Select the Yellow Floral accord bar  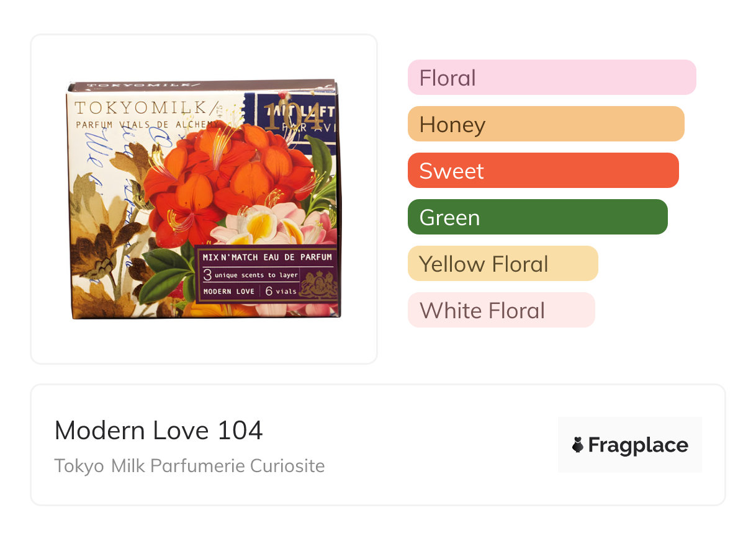pyautogui.click(x=503, y=264)
